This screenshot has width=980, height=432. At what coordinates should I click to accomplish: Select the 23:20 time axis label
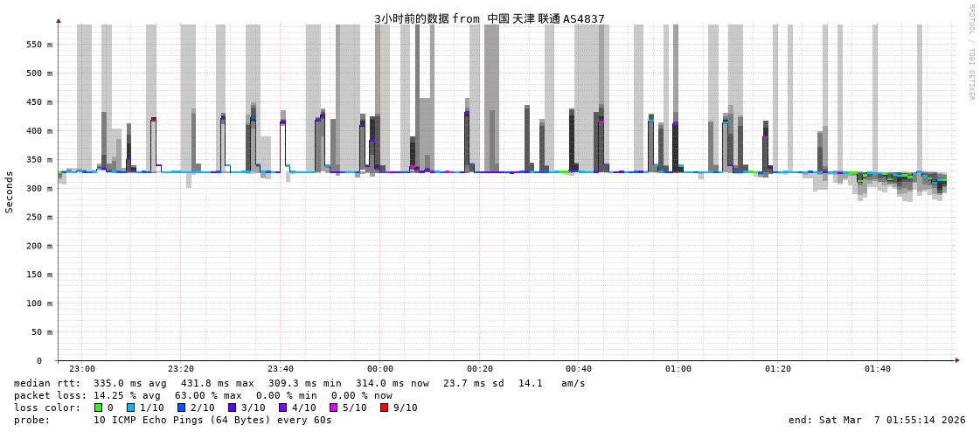coord(181,369)
